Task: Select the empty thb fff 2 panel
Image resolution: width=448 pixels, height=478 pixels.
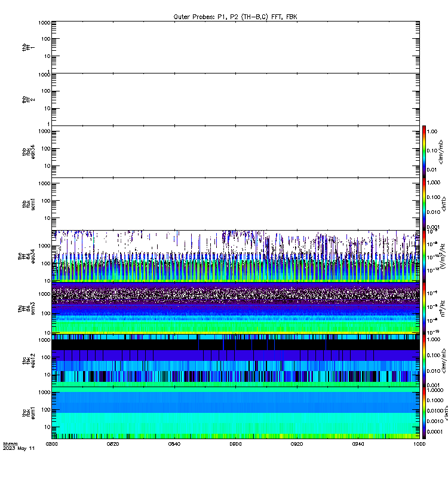Action: tap(235, 99)
